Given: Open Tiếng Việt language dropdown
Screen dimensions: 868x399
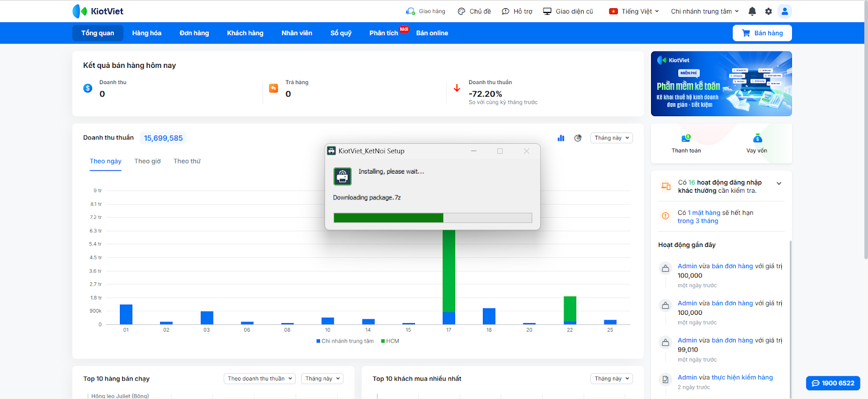Looking at the screenshot, I should pos(634,11).
